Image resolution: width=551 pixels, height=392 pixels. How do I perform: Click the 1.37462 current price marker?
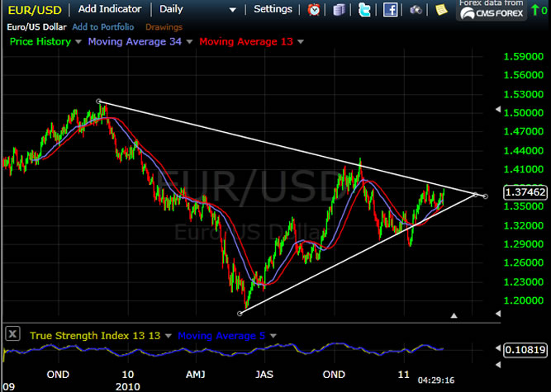525,191
